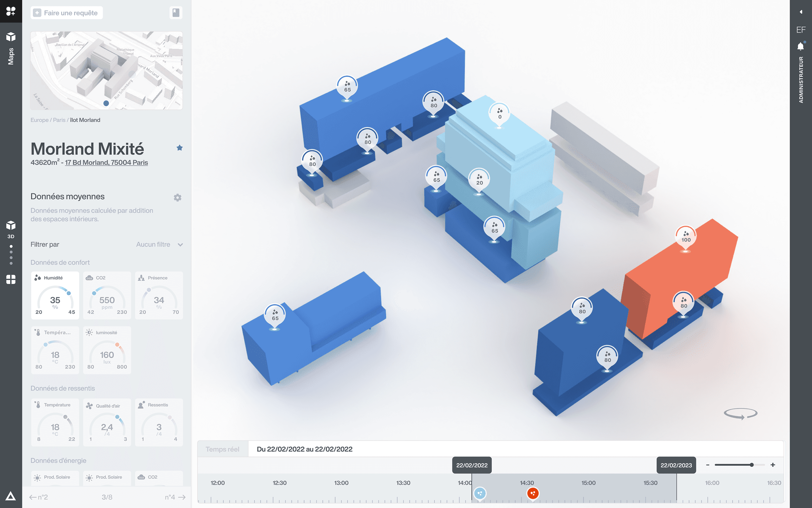Go to next page n°4
This screenshot has width=812, height=508.
175,497
